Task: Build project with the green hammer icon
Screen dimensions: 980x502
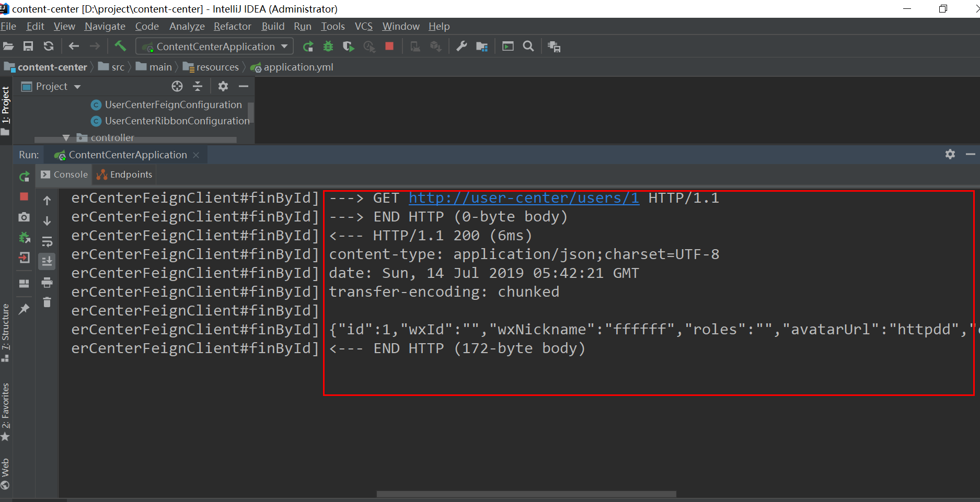Action: click(x=120, y=46)
